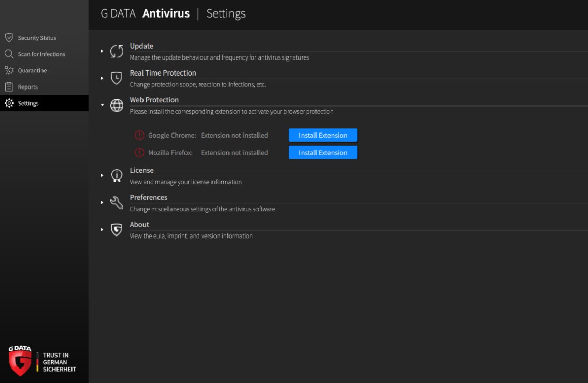Click the Reports clipboard icon
The image size is (588, 383).
[9, 86]
